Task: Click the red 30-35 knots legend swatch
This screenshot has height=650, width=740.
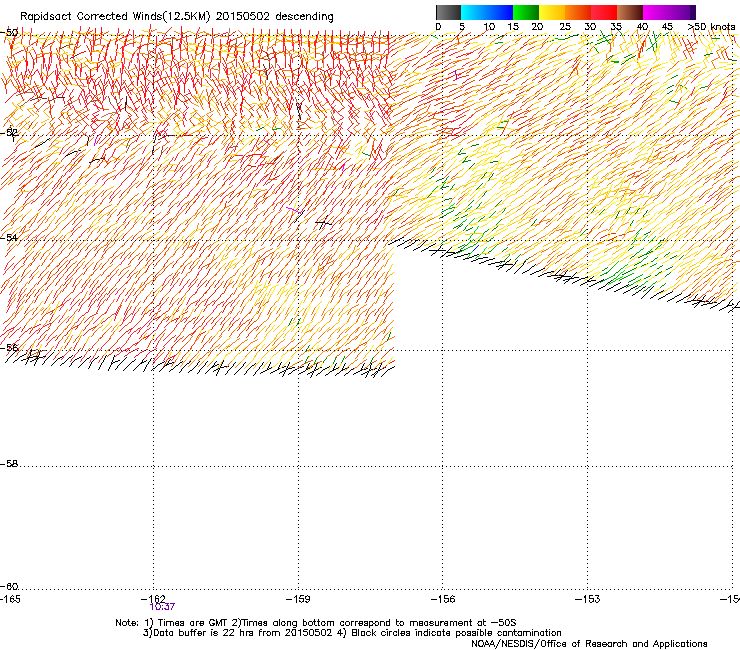Action: point(604,12)
